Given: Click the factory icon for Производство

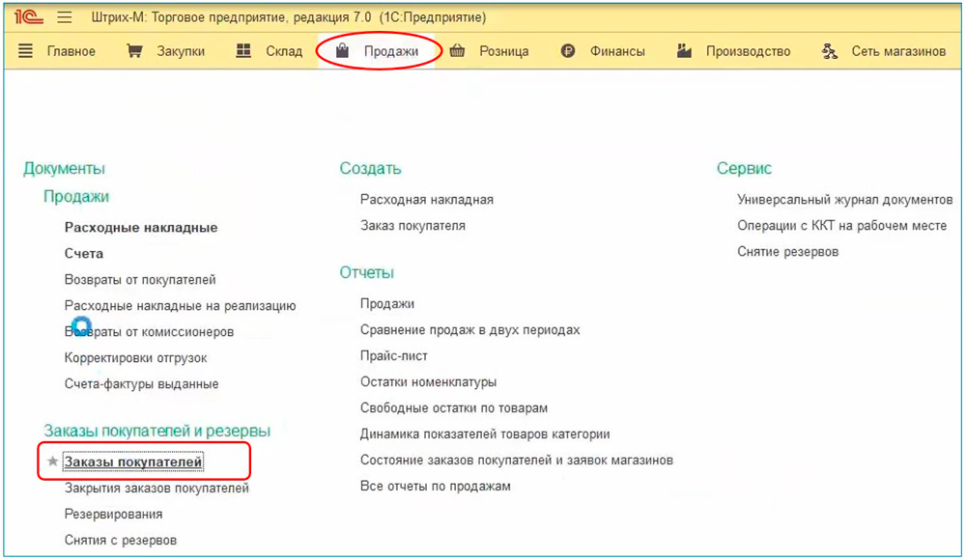Looking at the screenshot, I should [684, 51].
